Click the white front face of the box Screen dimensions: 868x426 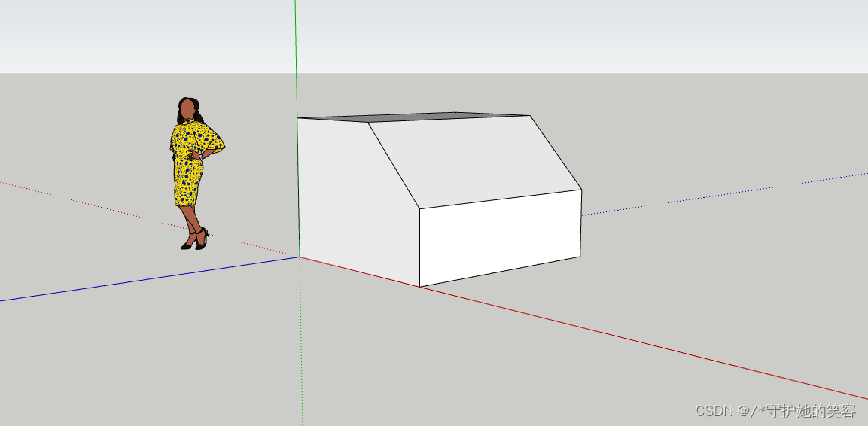(501, 238)
